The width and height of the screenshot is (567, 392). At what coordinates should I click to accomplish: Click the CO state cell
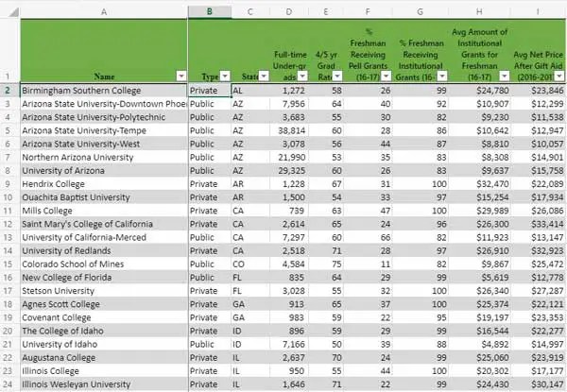pos(250,264)
